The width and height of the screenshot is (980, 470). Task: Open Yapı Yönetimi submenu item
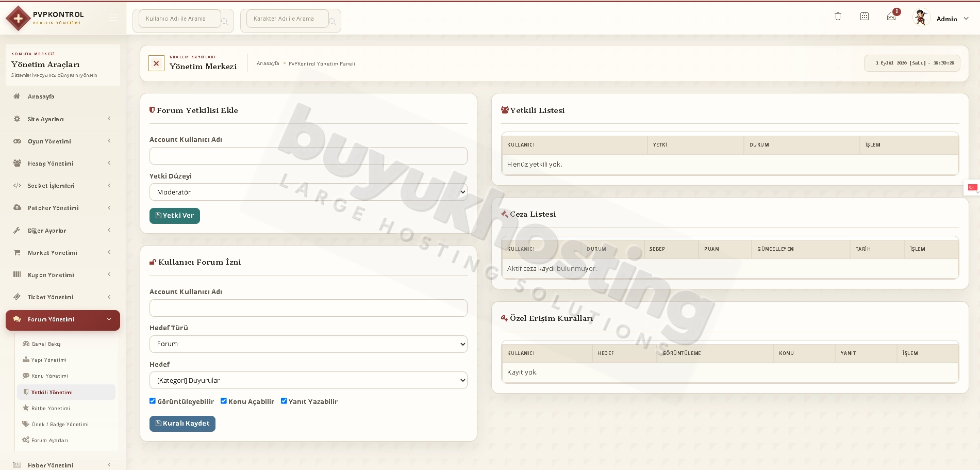[66, 360]
